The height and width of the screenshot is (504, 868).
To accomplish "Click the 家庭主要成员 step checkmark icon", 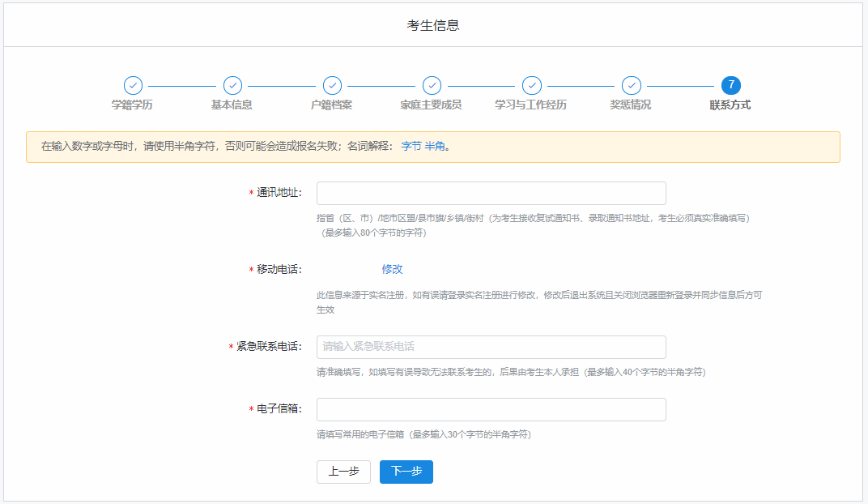I will tap(432, 86).
